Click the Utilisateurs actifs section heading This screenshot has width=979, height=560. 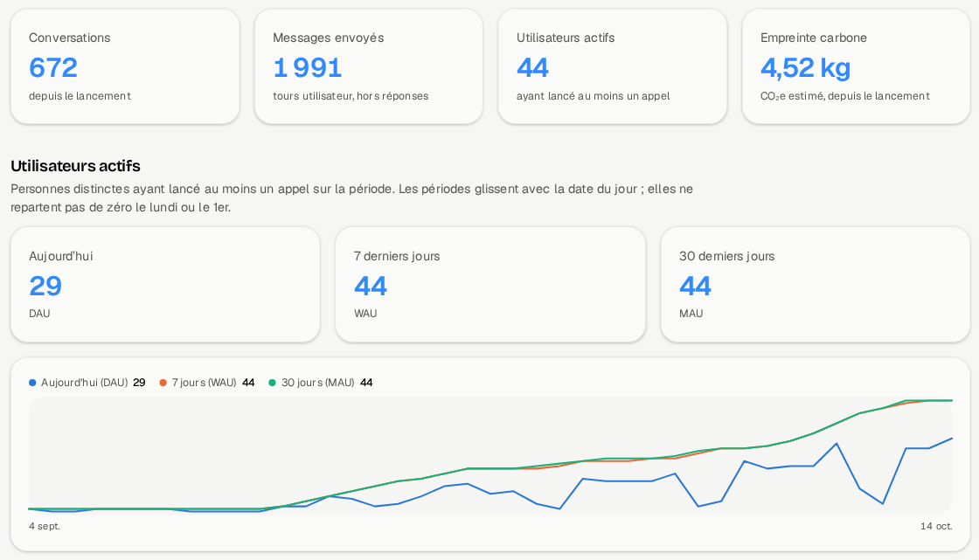[x=75, y=166]
